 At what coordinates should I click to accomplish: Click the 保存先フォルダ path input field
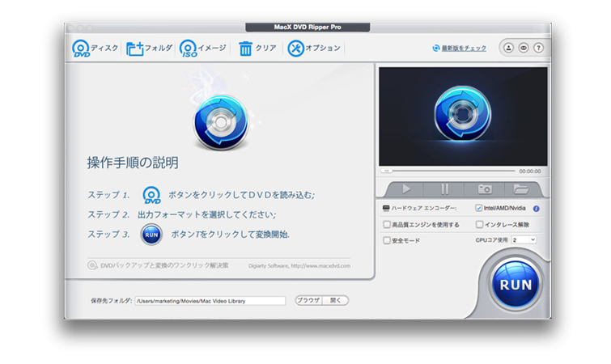210,300
